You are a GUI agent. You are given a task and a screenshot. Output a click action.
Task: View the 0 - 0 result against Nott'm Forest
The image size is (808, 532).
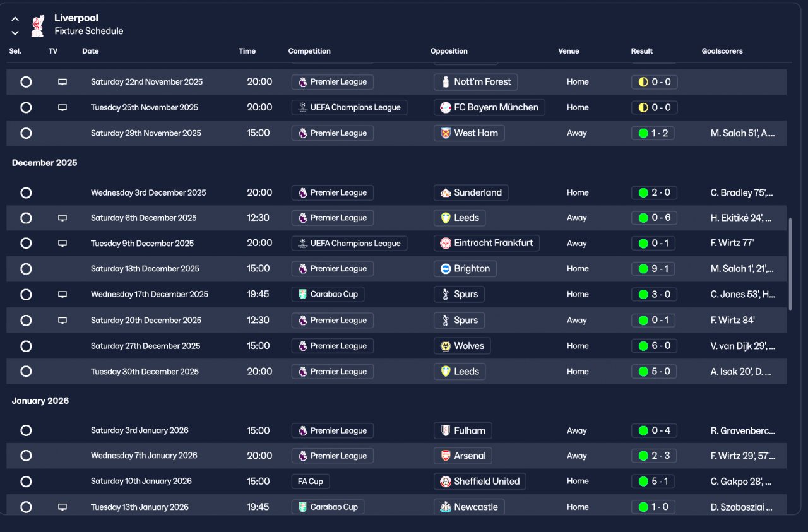point(654,82)
